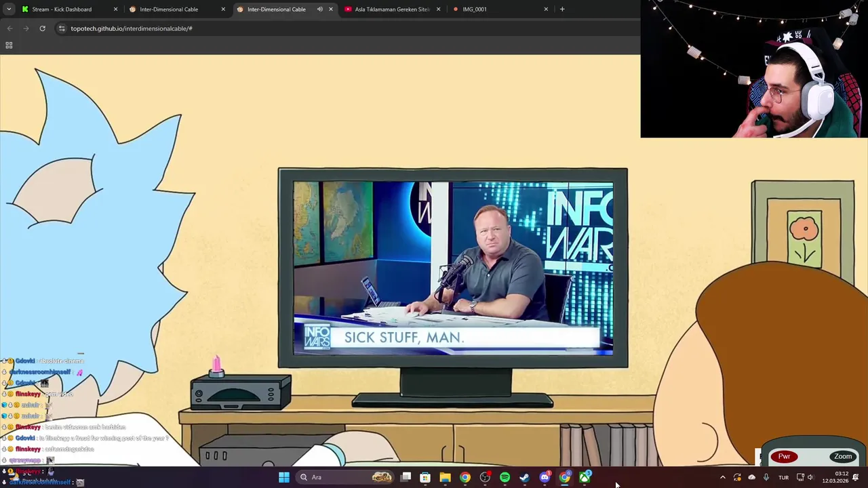
Task: Switch to the Inter-Dimensional Cable tab without audio
Action: click(178, 9)
